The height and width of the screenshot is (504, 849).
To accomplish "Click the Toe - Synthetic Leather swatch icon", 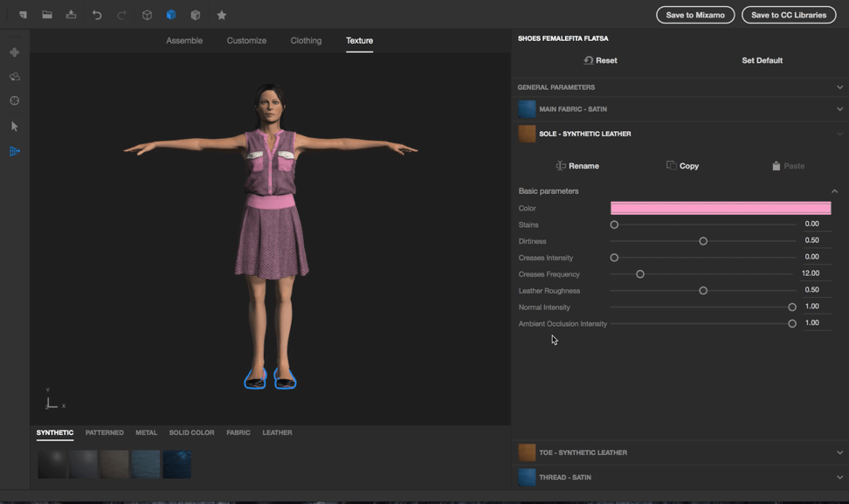I will (527, 452).
